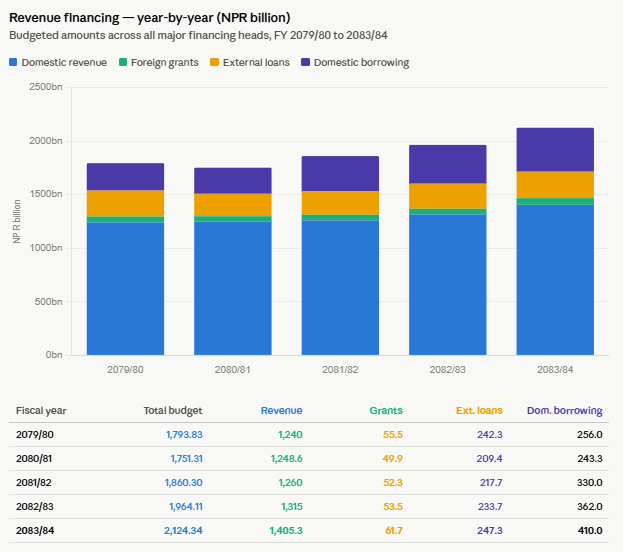Click the total budget value 1,793.83
Screen dimensions: 623x552
184,435
